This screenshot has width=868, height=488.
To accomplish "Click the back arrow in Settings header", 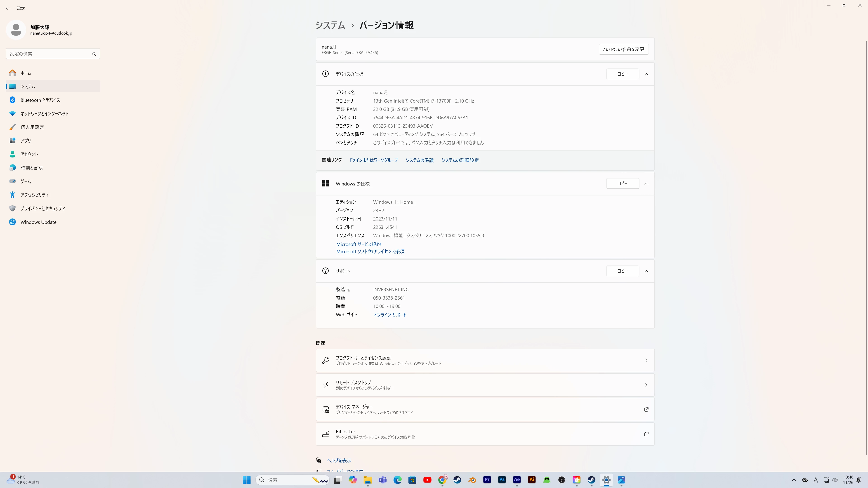I will pyautogui.click(x=8, y=8).
